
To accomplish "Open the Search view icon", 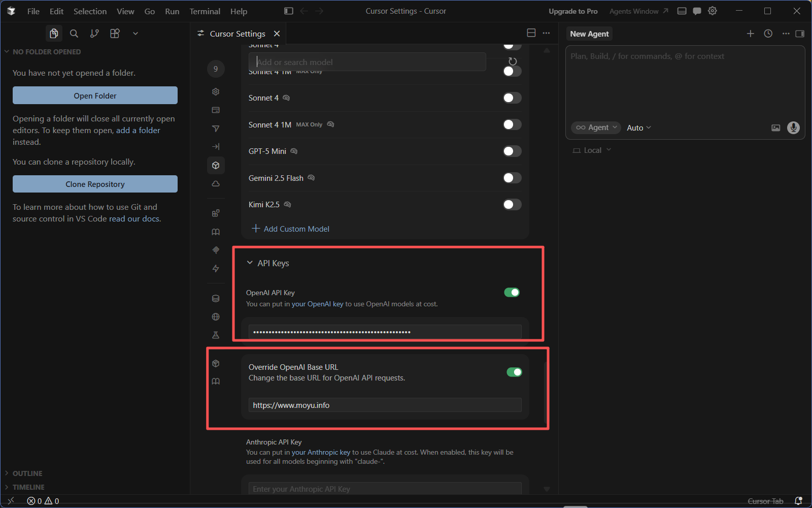I will tap(74, 34).
